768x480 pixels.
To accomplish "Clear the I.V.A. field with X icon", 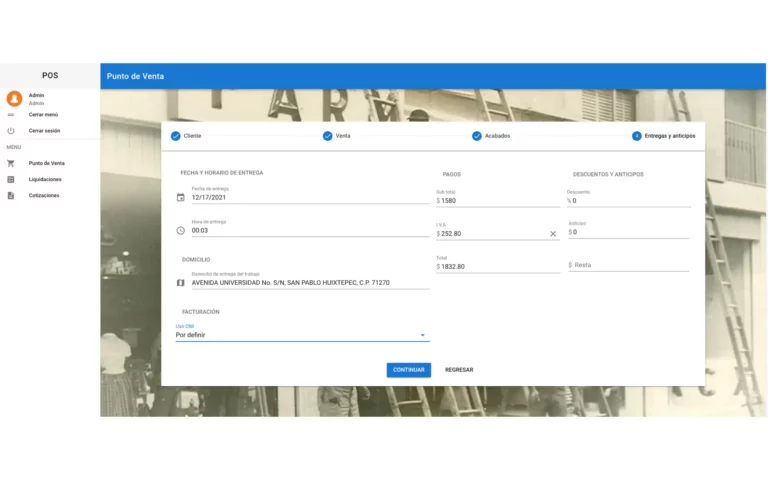I will pyautogui.click(x=553, y=234).
